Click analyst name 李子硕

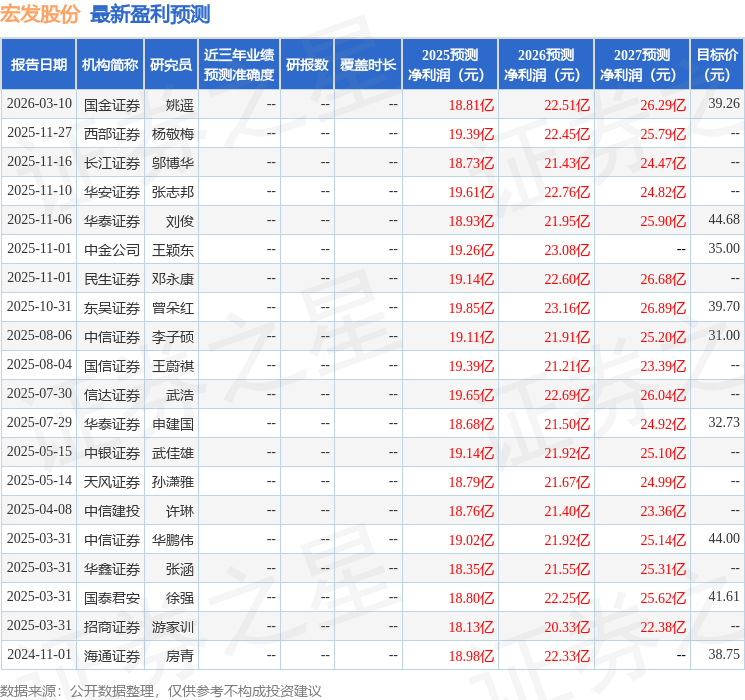point(173,337)
